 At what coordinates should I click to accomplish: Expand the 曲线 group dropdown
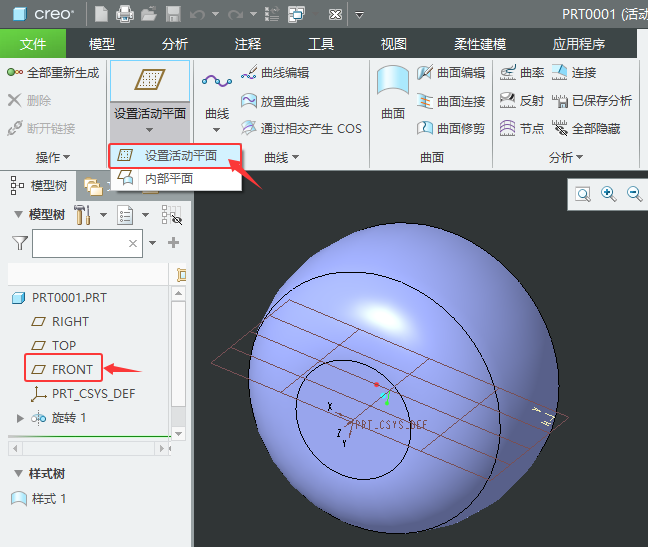[x=281, y=157]
